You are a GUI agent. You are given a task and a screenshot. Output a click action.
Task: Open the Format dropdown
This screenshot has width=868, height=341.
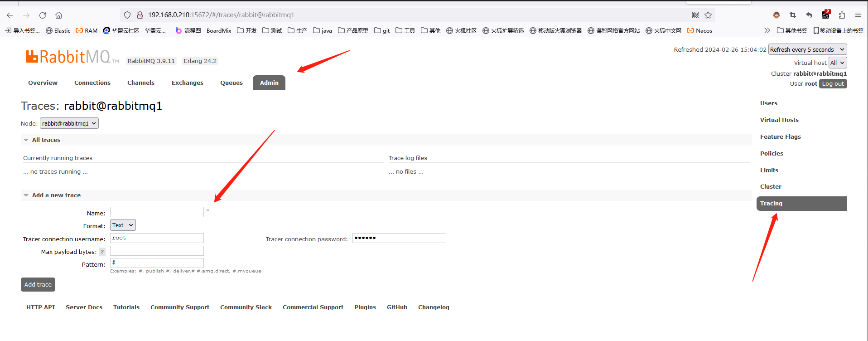(123, 225)
